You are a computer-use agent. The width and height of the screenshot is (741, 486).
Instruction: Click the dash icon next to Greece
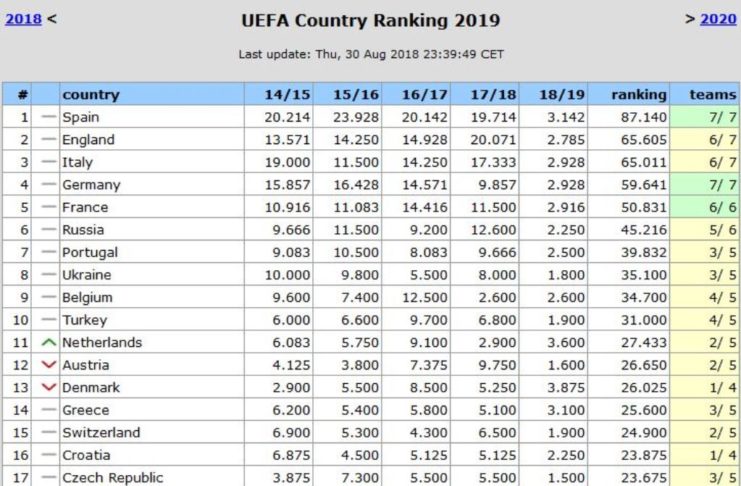47,410
